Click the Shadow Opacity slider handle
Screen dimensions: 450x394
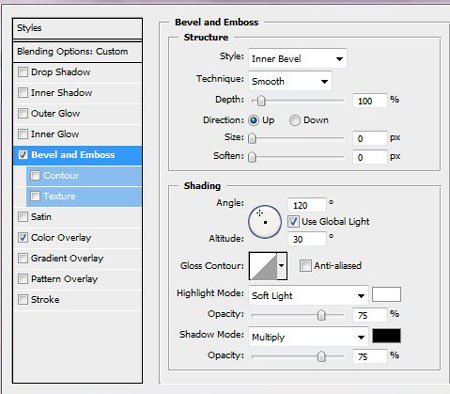click(x=321, y=356)
